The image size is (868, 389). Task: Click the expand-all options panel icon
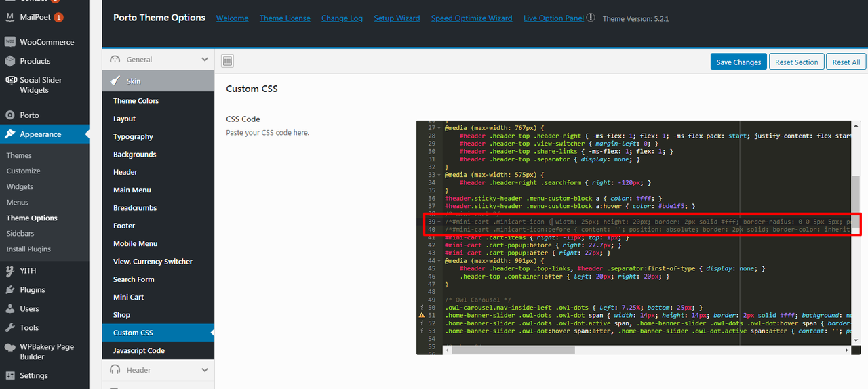click(x=227, y=61)
